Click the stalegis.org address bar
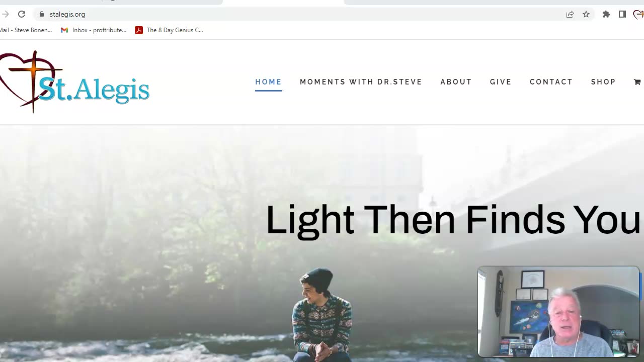This screenshot has height=362, width=644. click(x=302, y=14)
